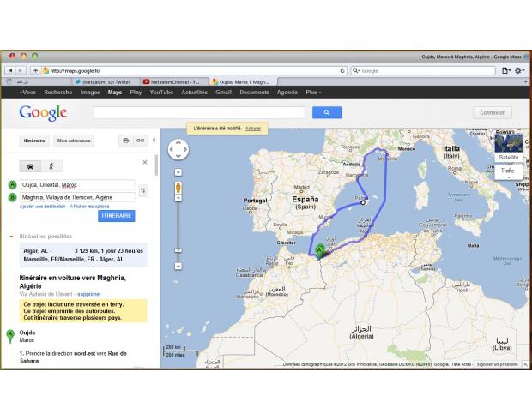The image size is (532, 420).
Task: Switch to the Oujda, Maroc à Magh... tab
Action: pos(244,81)
